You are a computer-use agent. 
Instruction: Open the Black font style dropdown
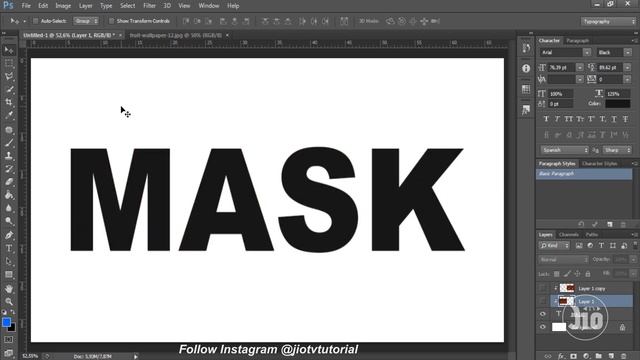coord(627,52)
